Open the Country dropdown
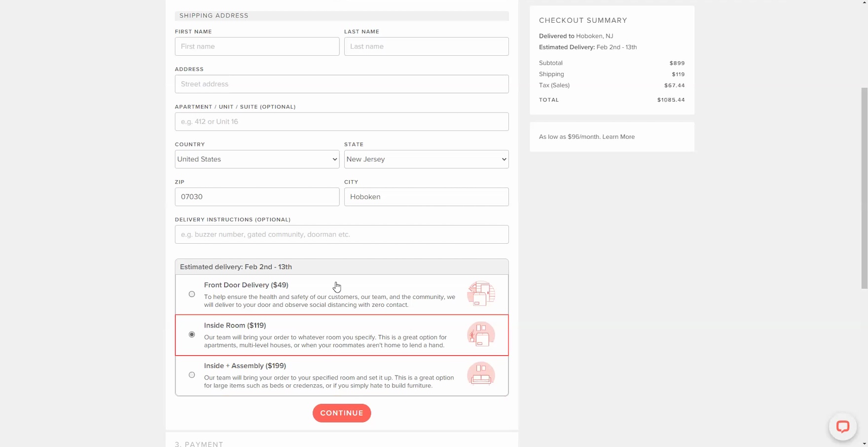Image resolution: width=868 pixels, height=447 pixels. coord(257,159)
